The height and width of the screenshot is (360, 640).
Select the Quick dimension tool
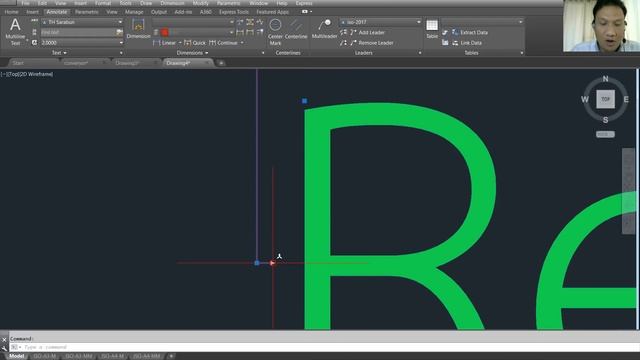click(x=195, y=42)
